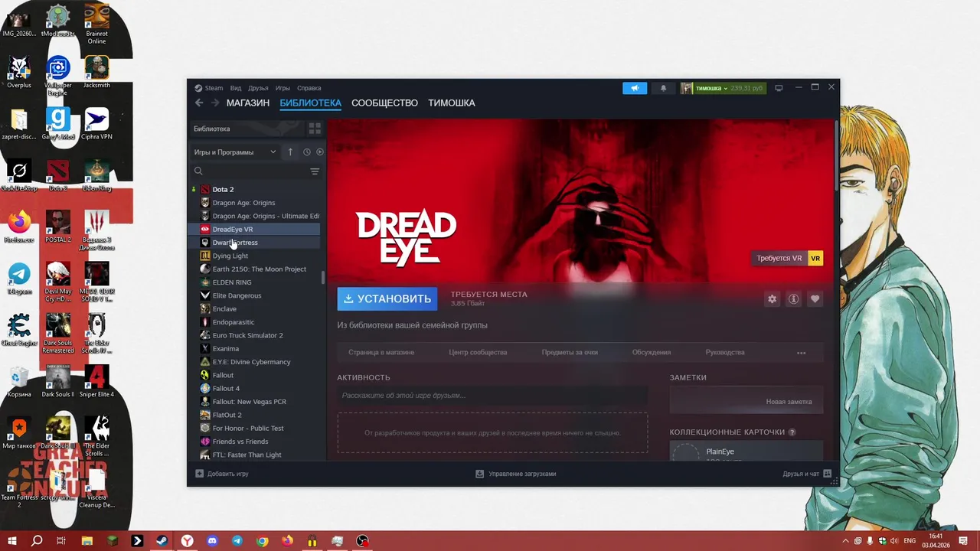Select Earth 2150: The Moon Project

255,269
